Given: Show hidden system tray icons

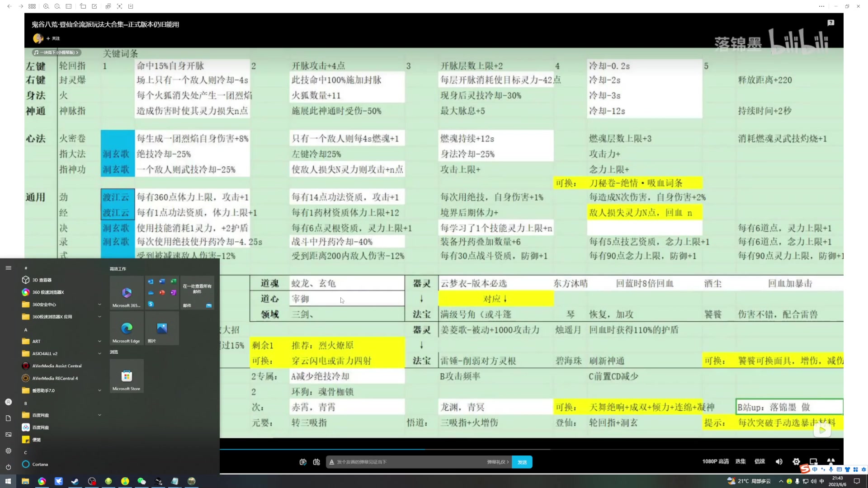Looking at the screenshot, I should (x=781, y=481).
